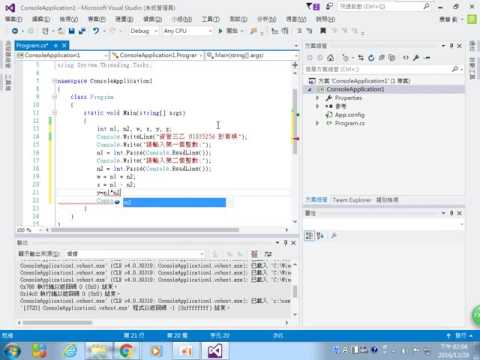
Task: Collapse the ConsoleApplication1 project node
Action: [x=310, y=89]
